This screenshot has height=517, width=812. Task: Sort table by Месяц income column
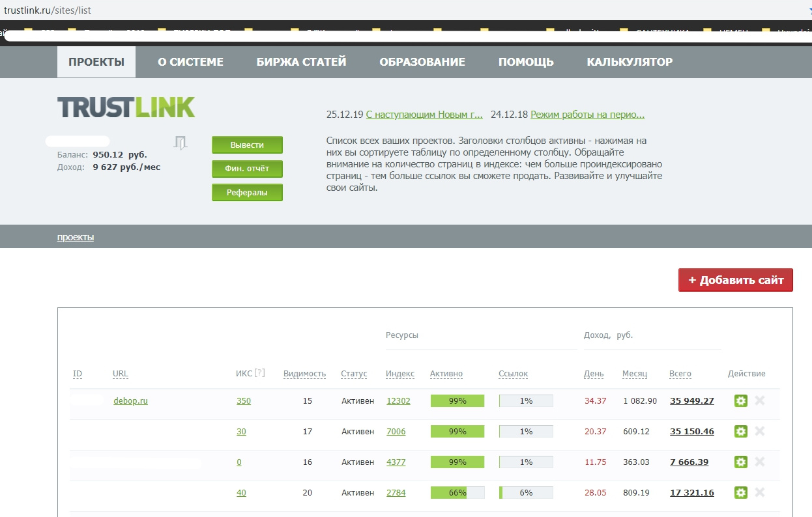click(635, 374)
